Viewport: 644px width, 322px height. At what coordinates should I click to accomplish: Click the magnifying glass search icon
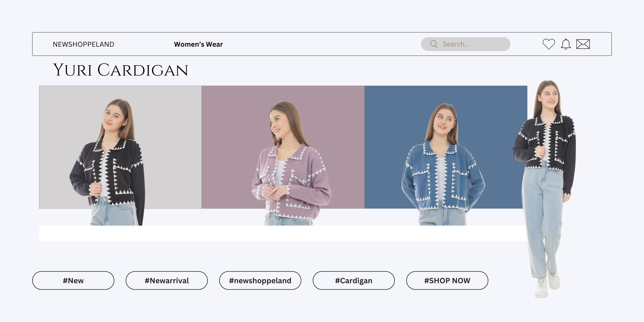coord(434,44)
